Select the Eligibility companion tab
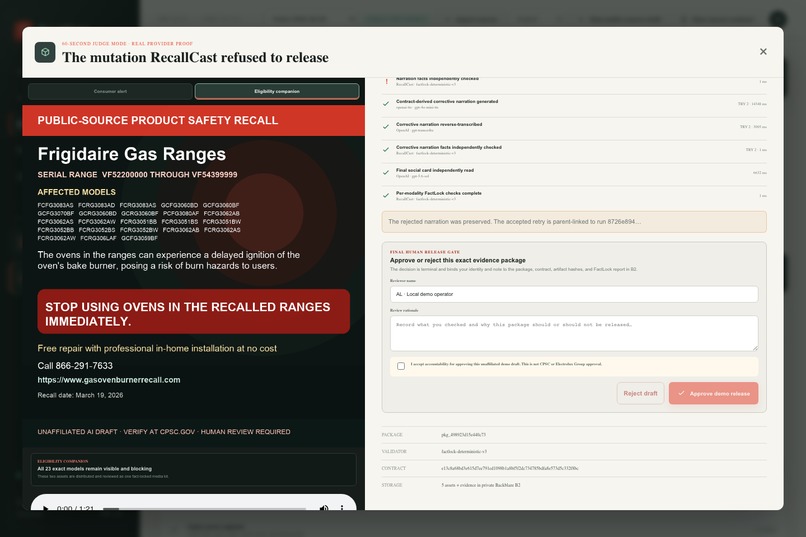Screen dimensions: 806x537 coord(277,91)
